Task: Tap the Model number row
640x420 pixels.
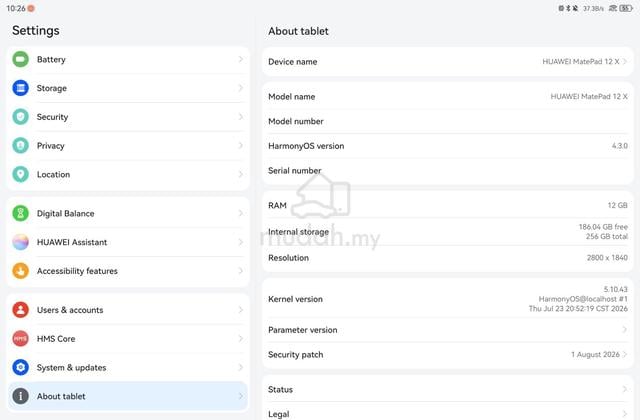Action: click(x=448, y=121)
